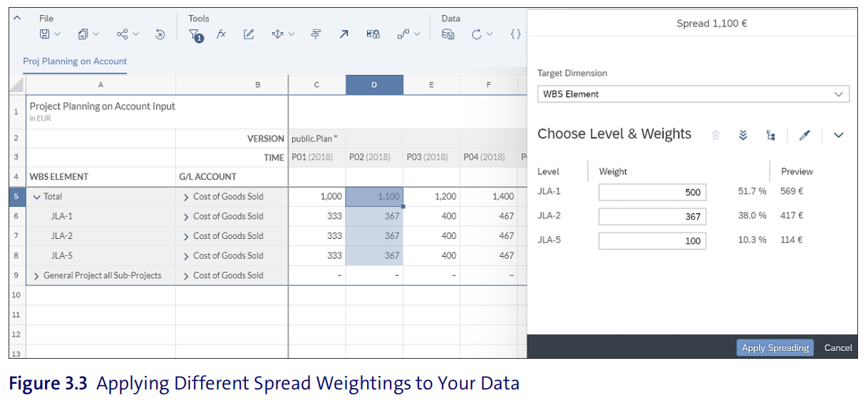The width and height of the screenshot is (868, 403).
Task: Click the Apply Spreading button
Action: pos(775,347)
